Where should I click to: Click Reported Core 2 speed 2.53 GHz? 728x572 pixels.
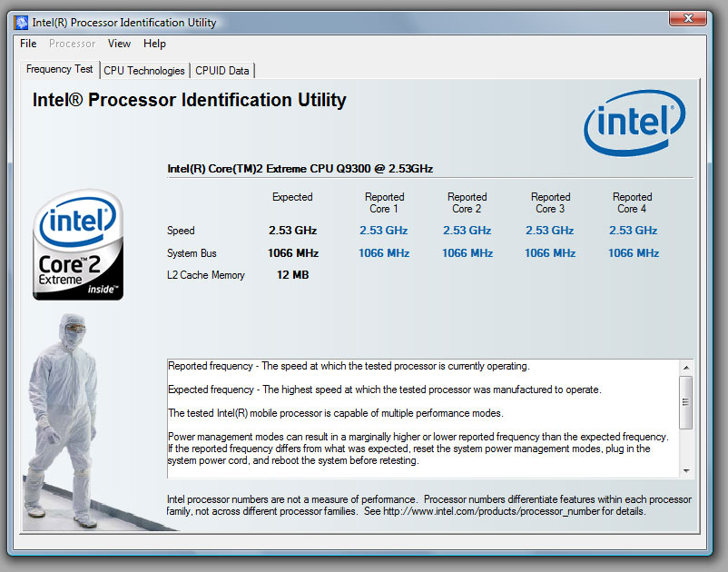click(467, 231)
